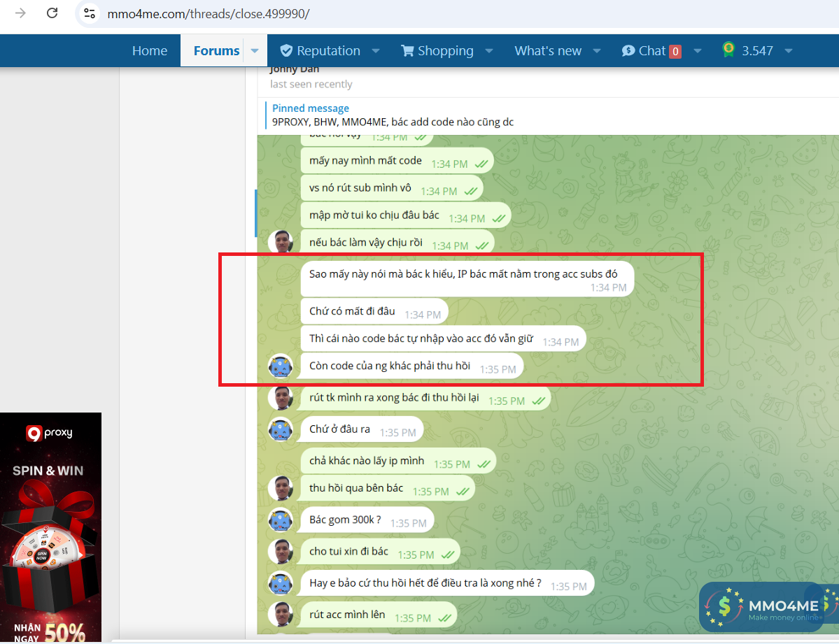839x644 pixels.
Task: Click blue avatar beside 'Chứ ở đâu ra'
Action: pos(281,430)
